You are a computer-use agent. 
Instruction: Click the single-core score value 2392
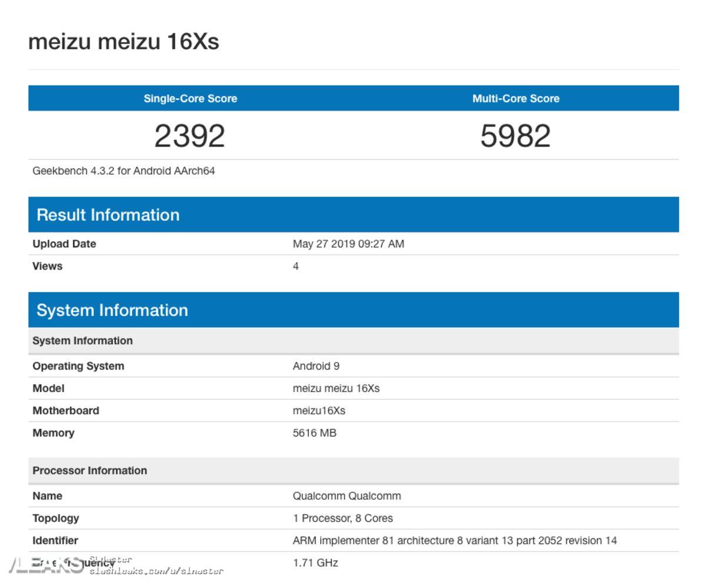tap(189, 135)
